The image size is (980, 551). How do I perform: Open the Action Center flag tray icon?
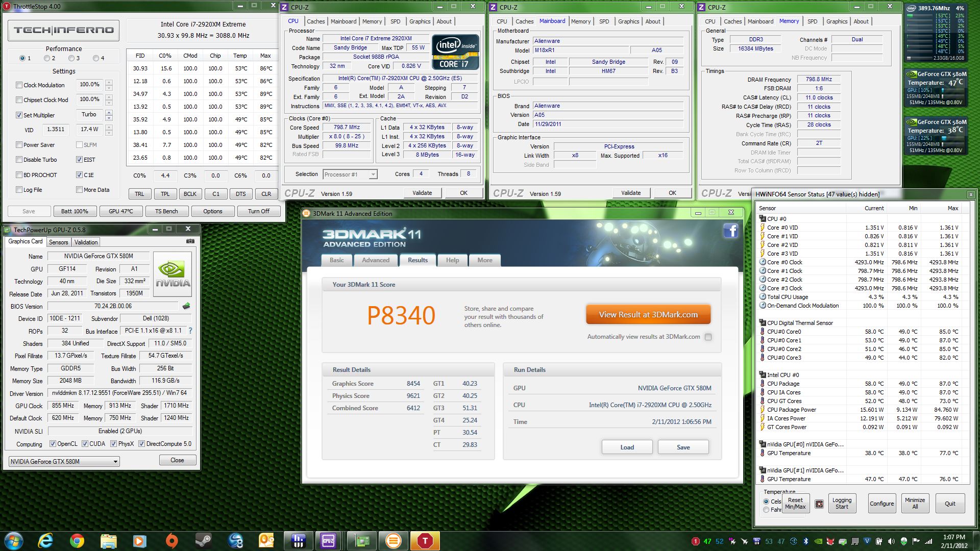pos(916,541)
